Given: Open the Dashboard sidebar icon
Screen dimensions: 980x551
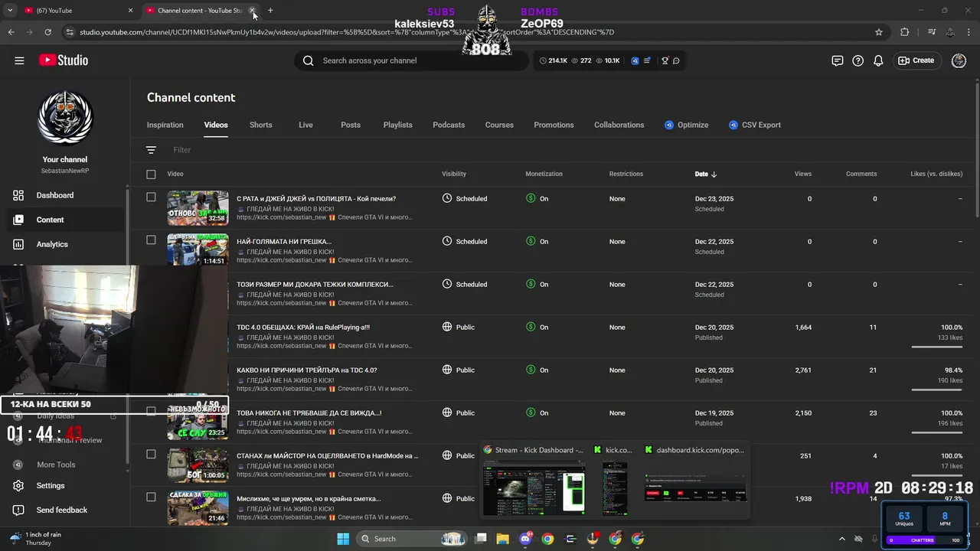Looking at the screenshot, I should coord(18,195).
